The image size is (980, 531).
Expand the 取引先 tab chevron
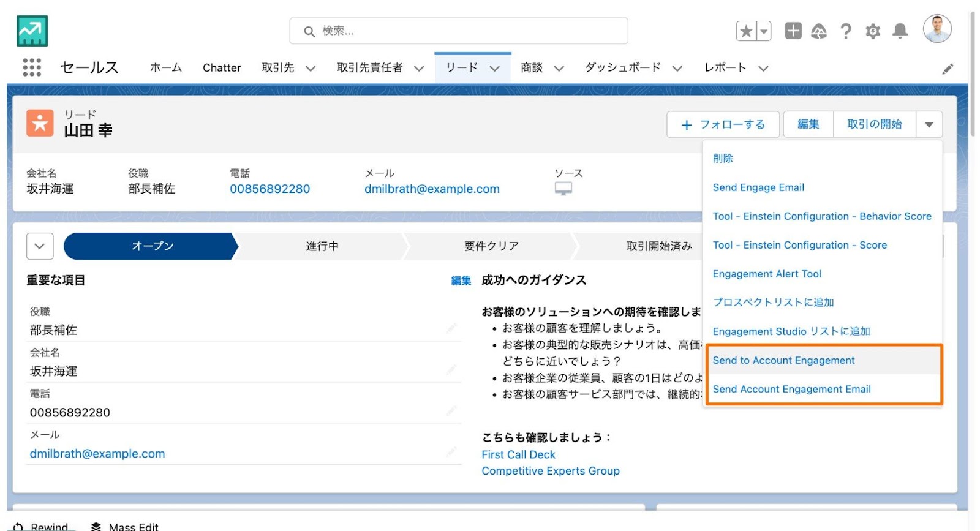click(x=311, y=68)
